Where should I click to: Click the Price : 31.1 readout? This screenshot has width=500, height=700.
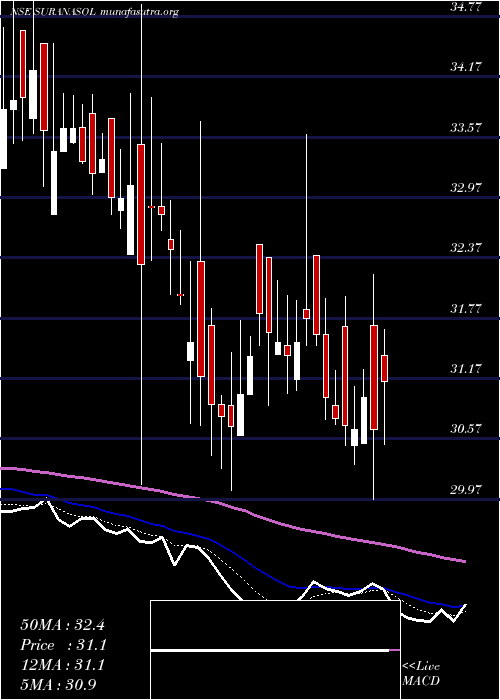pos(62,645)
